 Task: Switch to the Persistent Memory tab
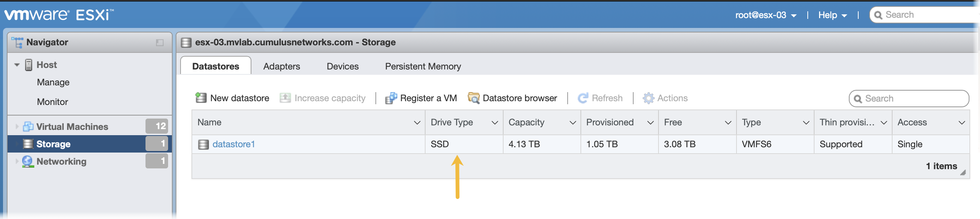pyautogui.click(x=423, y=66)
